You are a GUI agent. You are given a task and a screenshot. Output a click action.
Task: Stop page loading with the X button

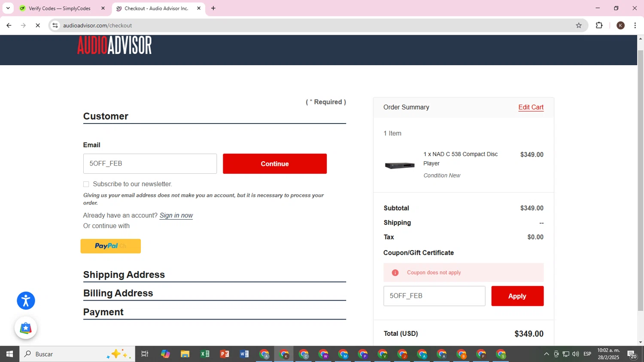[x=38, y=25]
